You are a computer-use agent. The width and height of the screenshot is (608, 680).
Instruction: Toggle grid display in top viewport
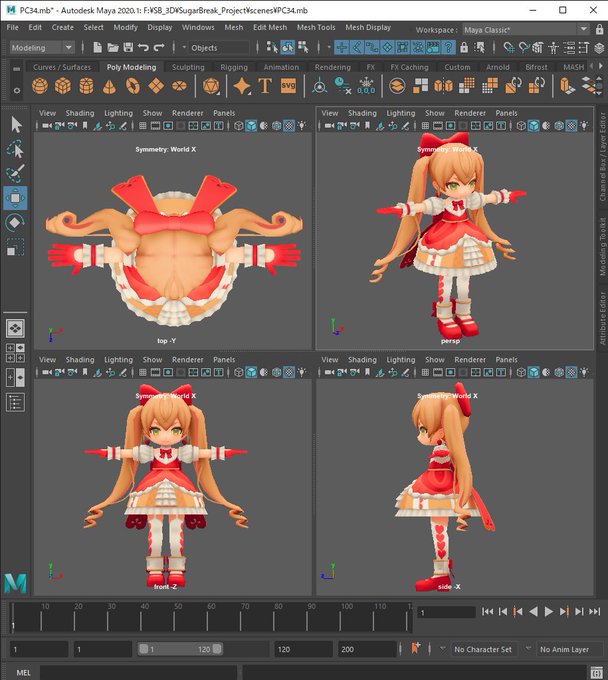pyautogui.click(x=143, y=126)
